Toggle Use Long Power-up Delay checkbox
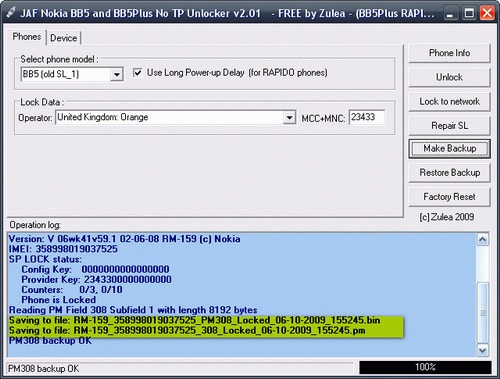Screen dimensions: 500x379 tap(137, 72)
